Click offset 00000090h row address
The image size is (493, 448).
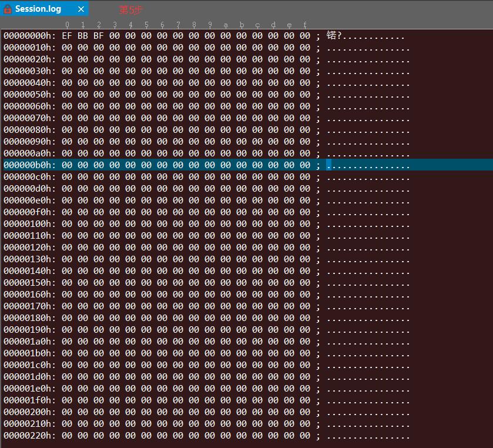(29, 142)
